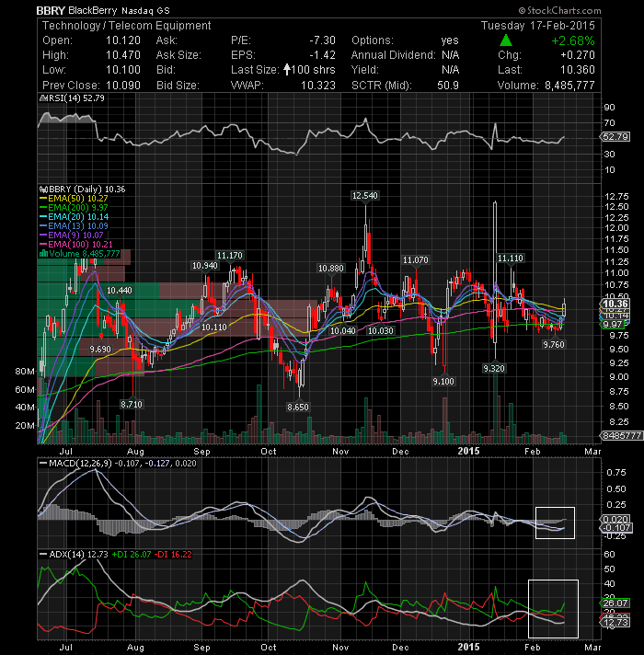Click the 9.760 low price annotation

[x=553, y=344]
